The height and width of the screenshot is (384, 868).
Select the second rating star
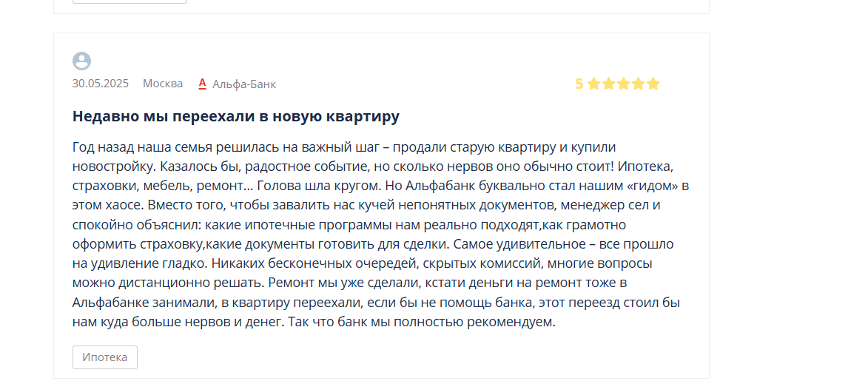[x=609, y=84]
